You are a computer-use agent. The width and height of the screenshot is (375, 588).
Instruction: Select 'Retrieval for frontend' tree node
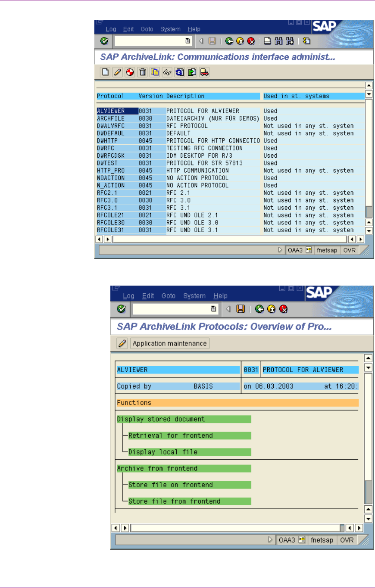click(x=190, y=436)
